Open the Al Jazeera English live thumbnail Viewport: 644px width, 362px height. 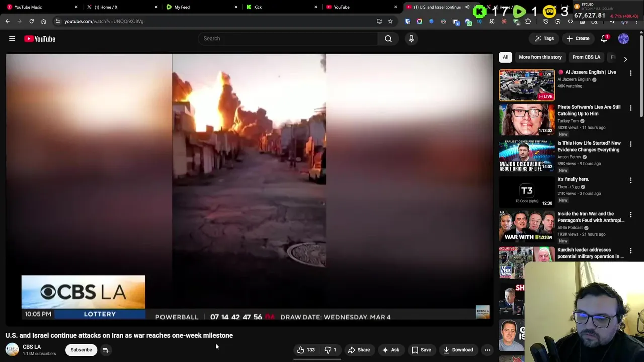coord(527,85)
